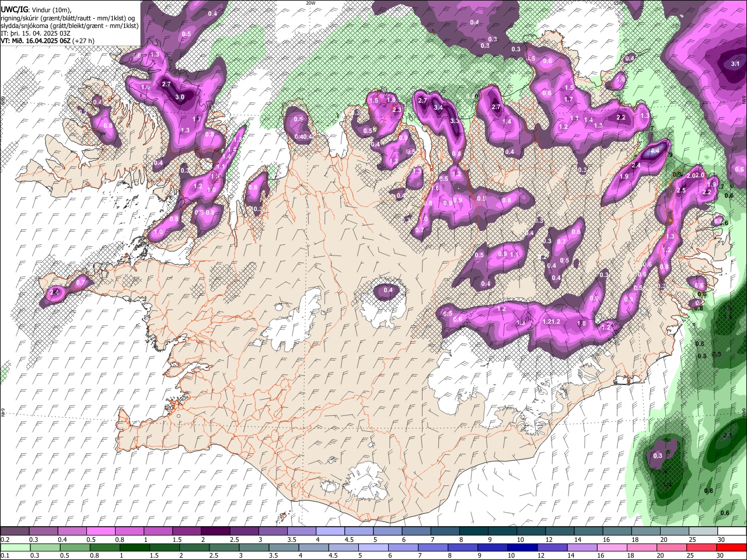Click the dark teal 9 swatch, upper row
This screenshot has height=560, width=747.
coord(502,531)
